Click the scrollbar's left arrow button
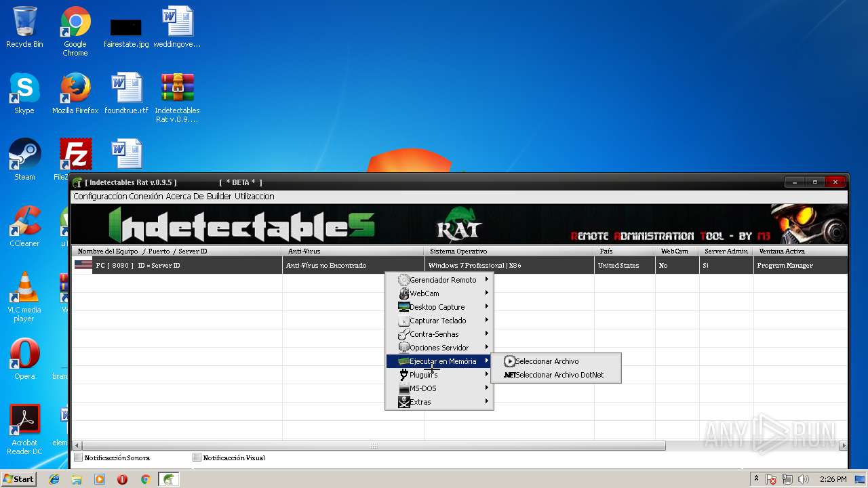Image resolution: width=868 pixels, height=488 pixels. tap(77, 446)
